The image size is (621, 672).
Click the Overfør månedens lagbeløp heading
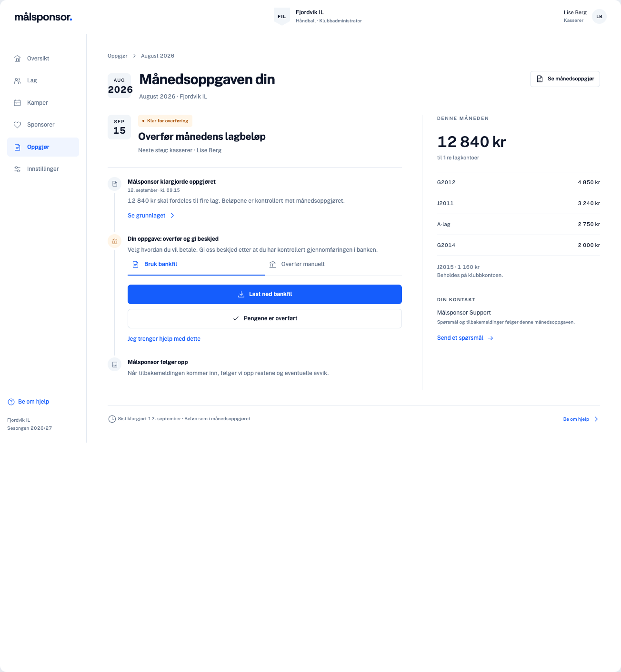tap(202, 137)
